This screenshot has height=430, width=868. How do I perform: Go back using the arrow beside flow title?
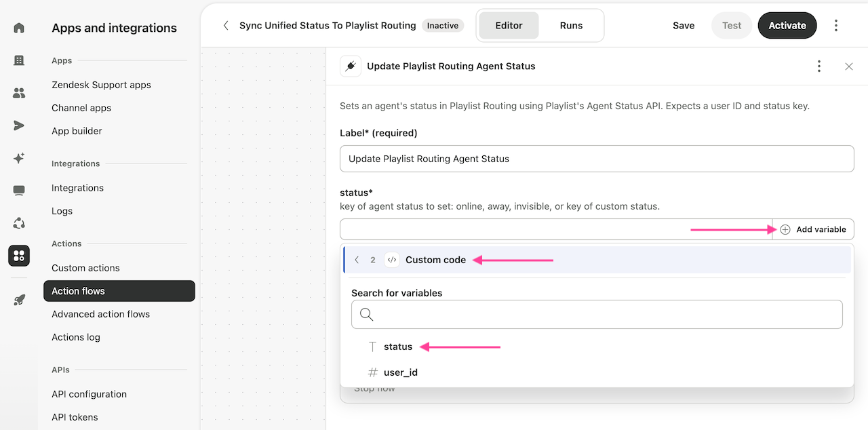click(226, 26)
